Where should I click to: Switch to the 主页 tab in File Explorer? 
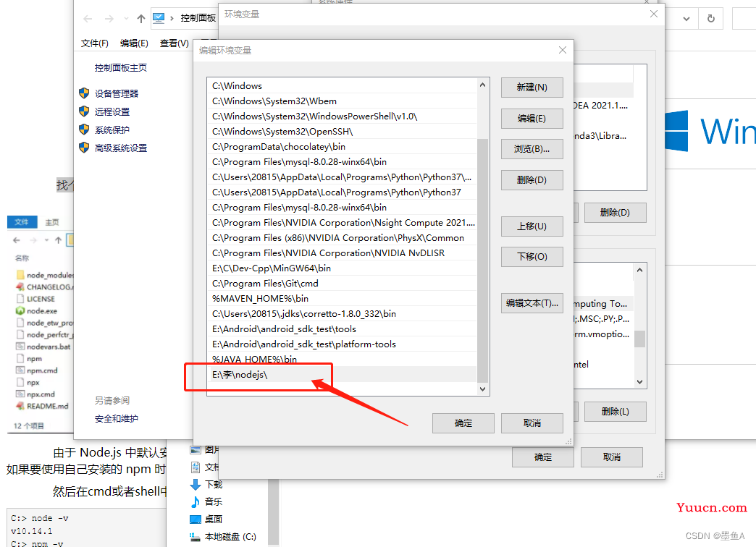[x=52, y=222]
